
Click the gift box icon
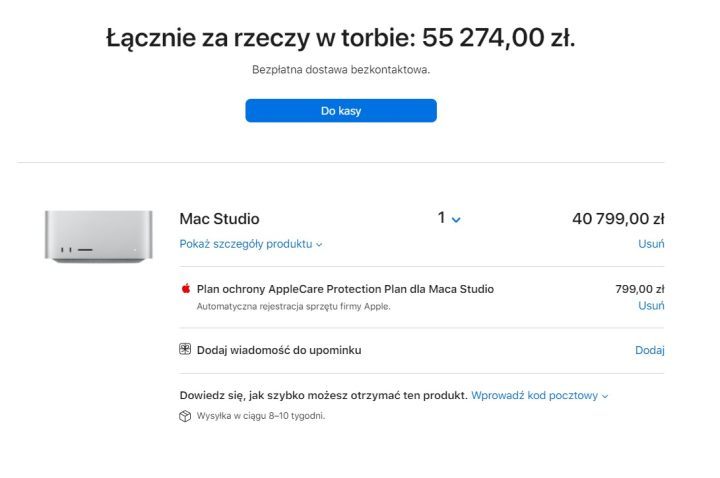tap(185, 350)
